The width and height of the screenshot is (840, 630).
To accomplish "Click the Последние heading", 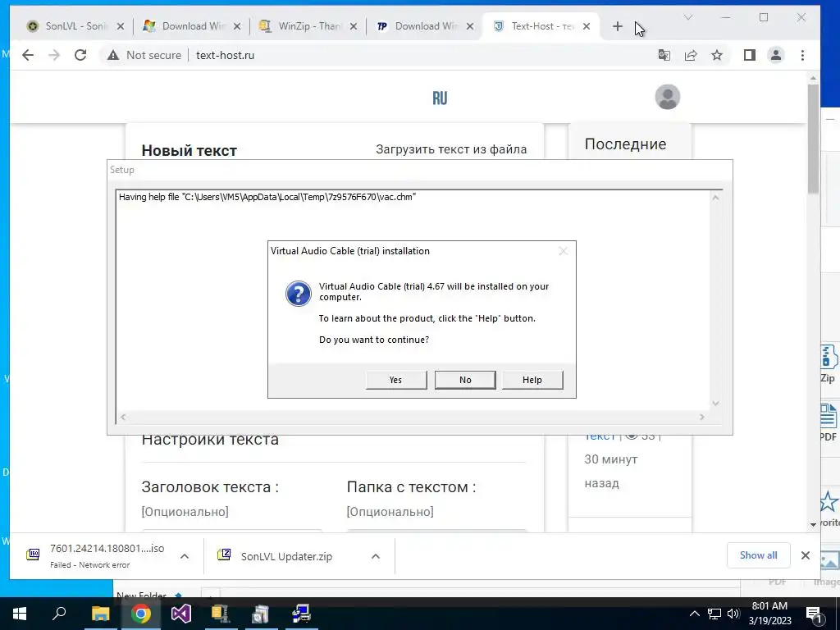I will [x=625, y=144].
